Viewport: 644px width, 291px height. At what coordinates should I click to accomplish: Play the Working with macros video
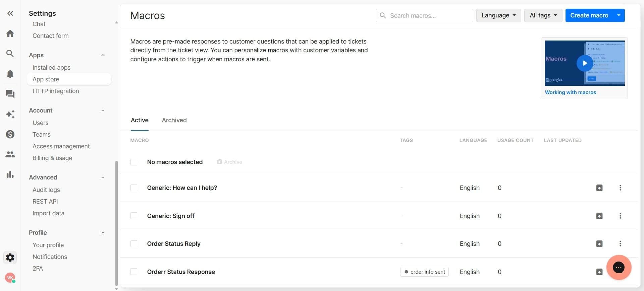[x=585, y=63]
